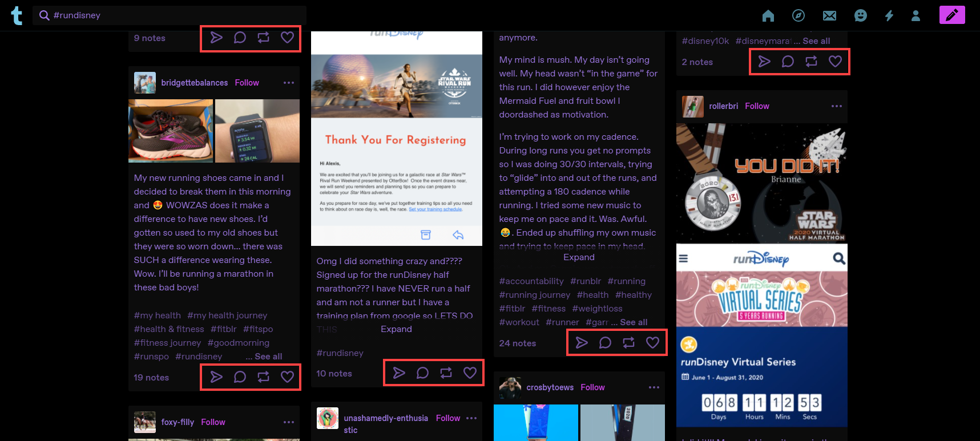Reblog the post with 10 notes
The image size is (980, 441).
(446, 373)
